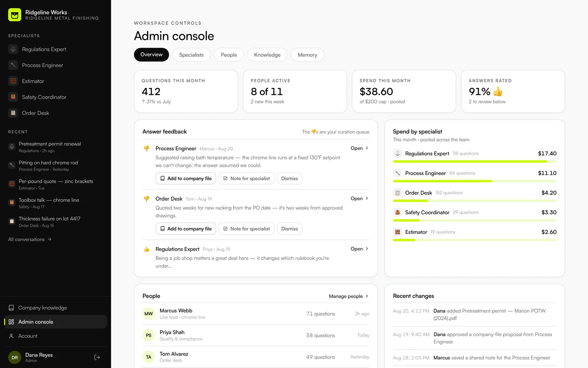Switch to the Knowledge tab
This screenshot has height=368, width=588.
pos(267,55)
